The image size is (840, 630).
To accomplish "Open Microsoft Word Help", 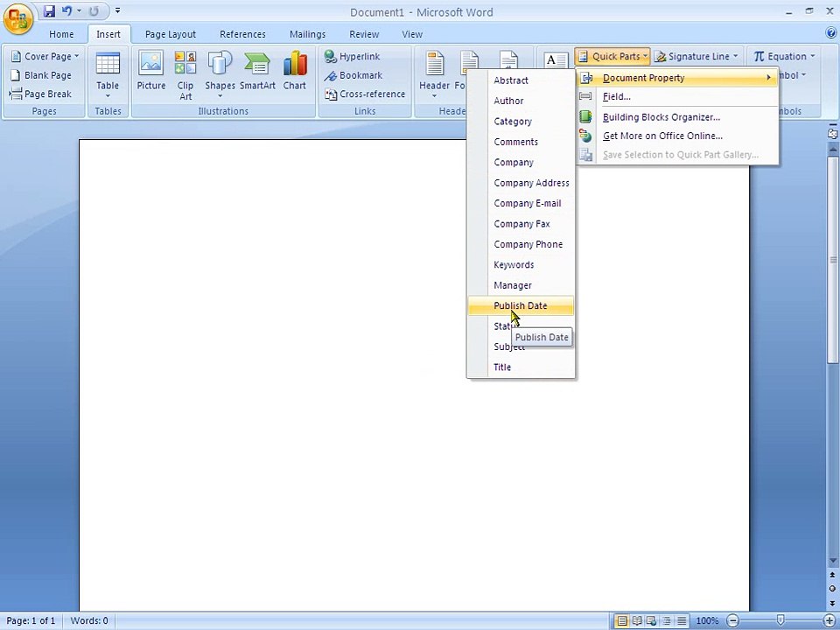I will coord(831,33).
